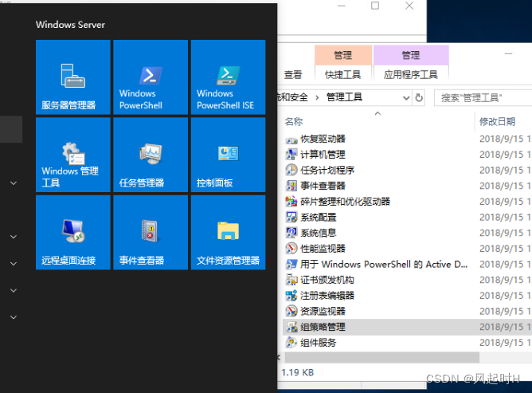Select the 系统配置 file name
Screen dimensions: 532x393
point(319,217)
